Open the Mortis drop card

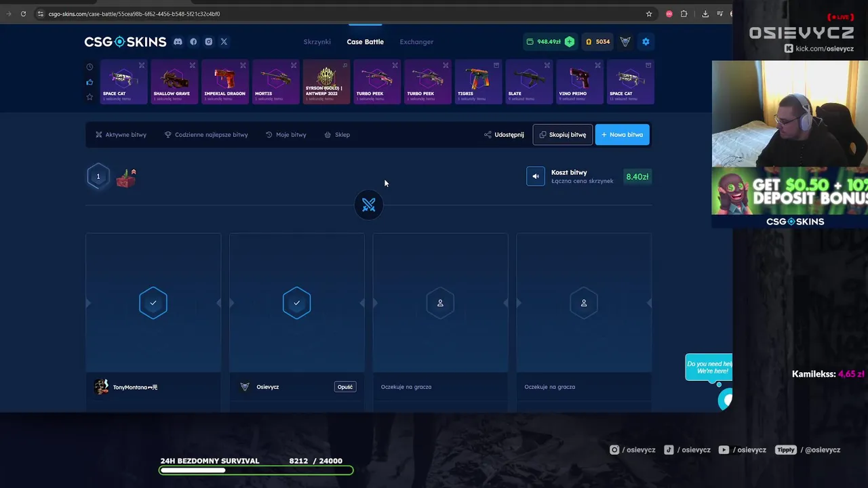pyautogui.click(x=276, y=82)
